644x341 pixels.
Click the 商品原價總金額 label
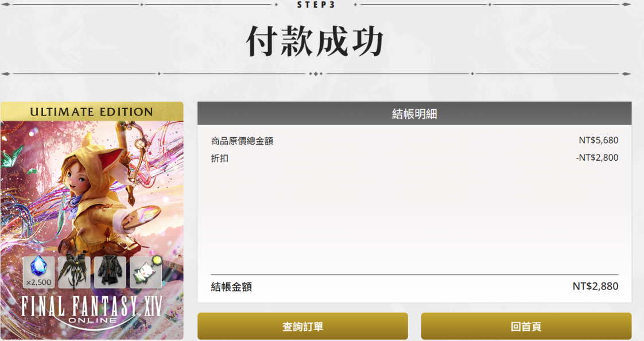coord(242,141)
